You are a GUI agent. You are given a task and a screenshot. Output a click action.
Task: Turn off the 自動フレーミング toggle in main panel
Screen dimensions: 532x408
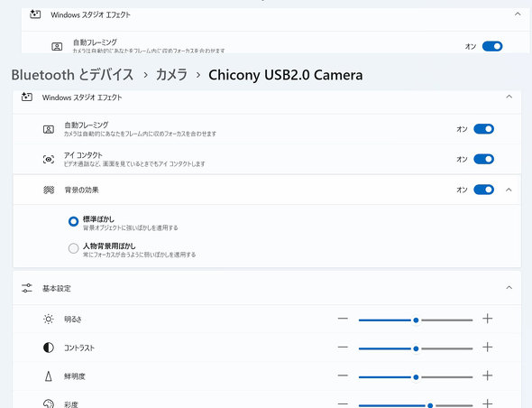coord(483,129)
